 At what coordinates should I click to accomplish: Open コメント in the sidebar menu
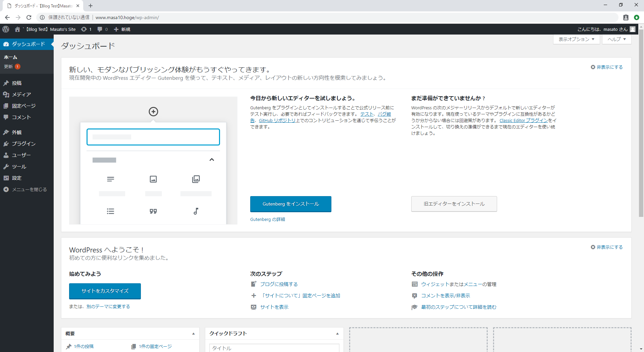click(27, 117)
